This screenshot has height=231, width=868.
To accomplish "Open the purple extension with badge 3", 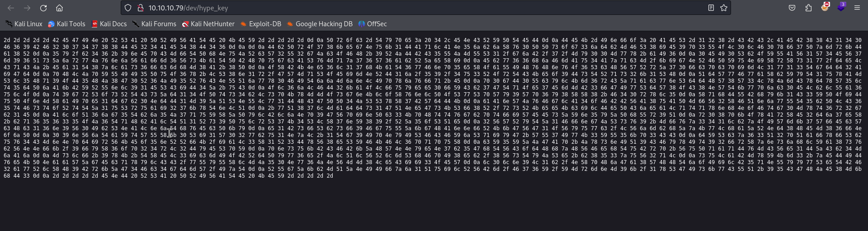I will click(x=841, y=7).
